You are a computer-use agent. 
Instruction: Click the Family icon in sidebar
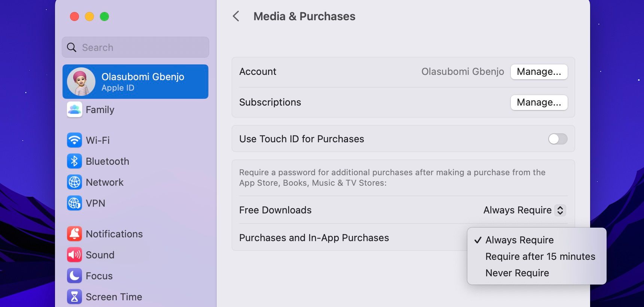tap(74, 110)
